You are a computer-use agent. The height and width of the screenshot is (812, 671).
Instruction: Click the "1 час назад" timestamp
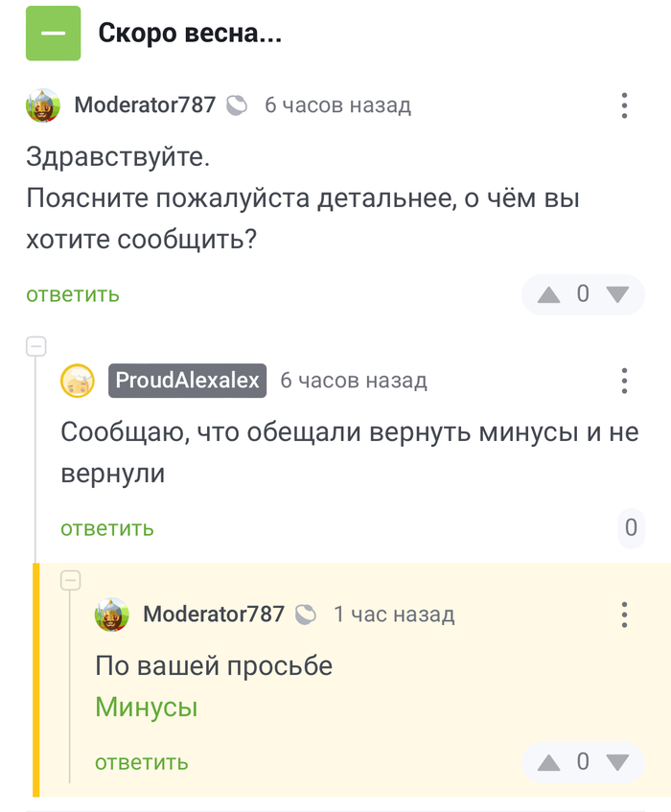coord(394,614)
